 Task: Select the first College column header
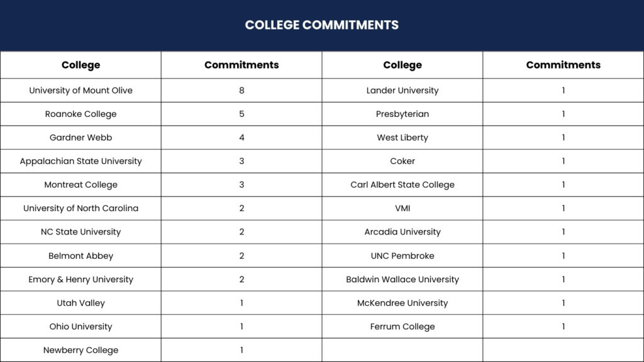pyautogui.click(x=81, y=65)
